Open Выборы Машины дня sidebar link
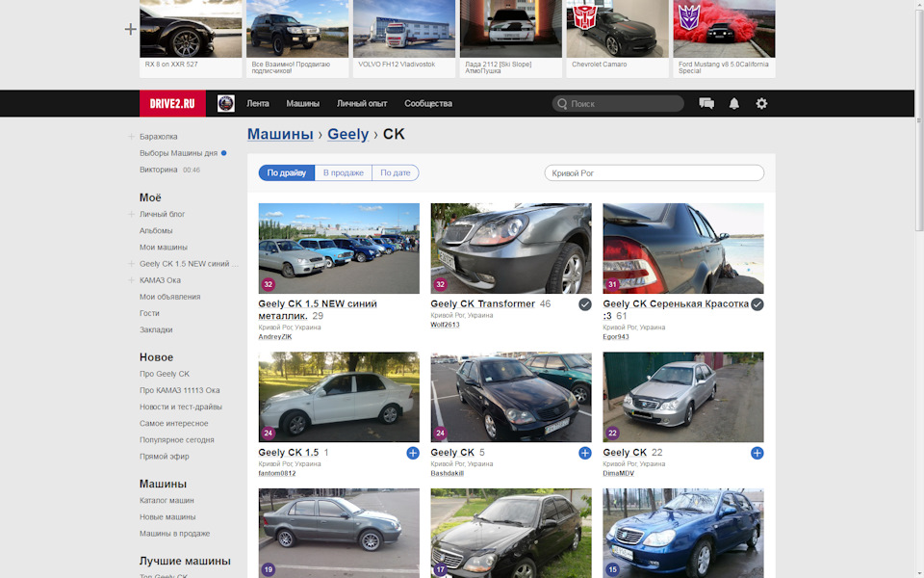This screenshot has width=924, height=578. [x=179, y=153]
